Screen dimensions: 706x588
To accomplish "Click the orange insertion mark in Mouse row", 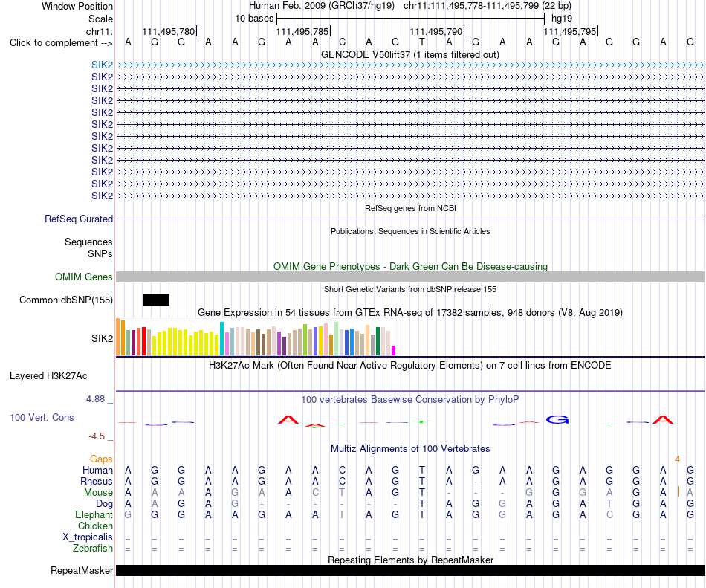I will (x=678, y=491).
